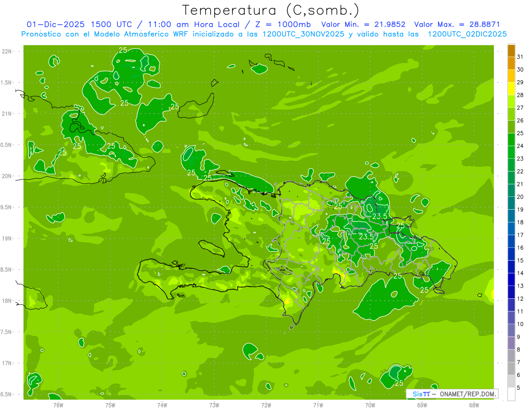Pick the white swatch below legend 5
This screenshot has height=411, width=532.
click(x=511, y=394)
